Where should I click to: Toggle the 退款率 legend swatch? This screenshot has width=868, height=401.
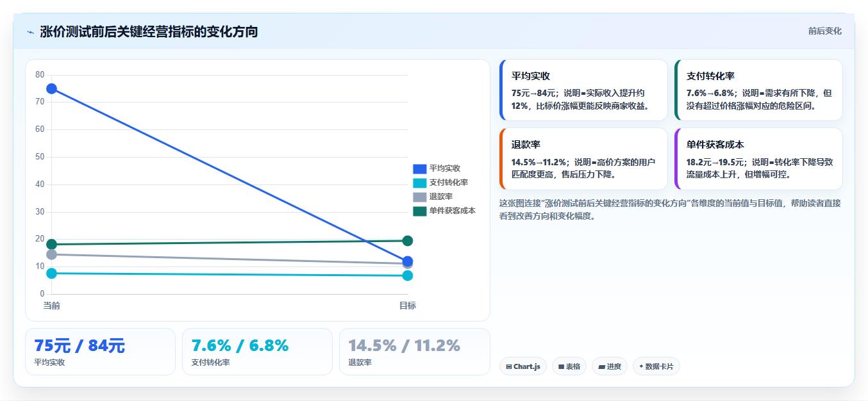tap(419, 197)
